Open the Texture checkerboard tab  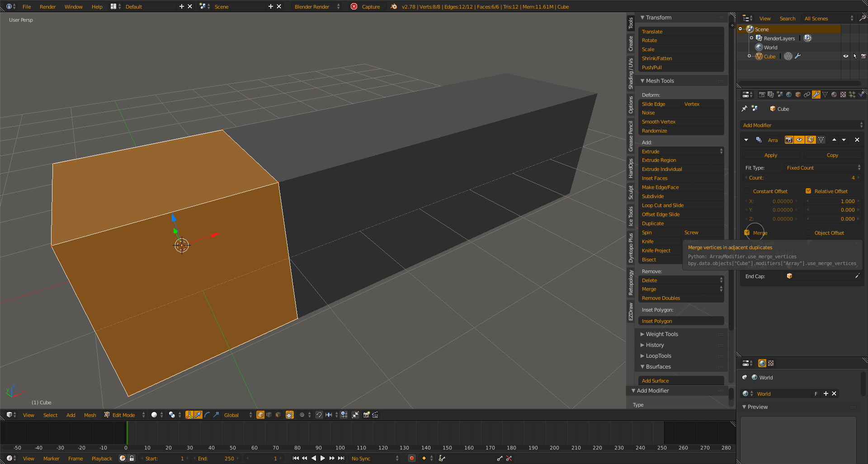(843, 95)
